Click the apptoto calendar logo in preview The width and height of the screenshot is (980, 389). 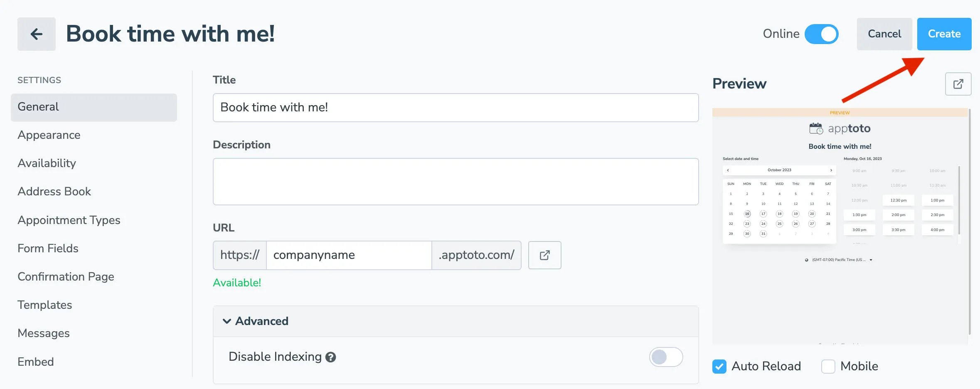[x=840, y=129]
